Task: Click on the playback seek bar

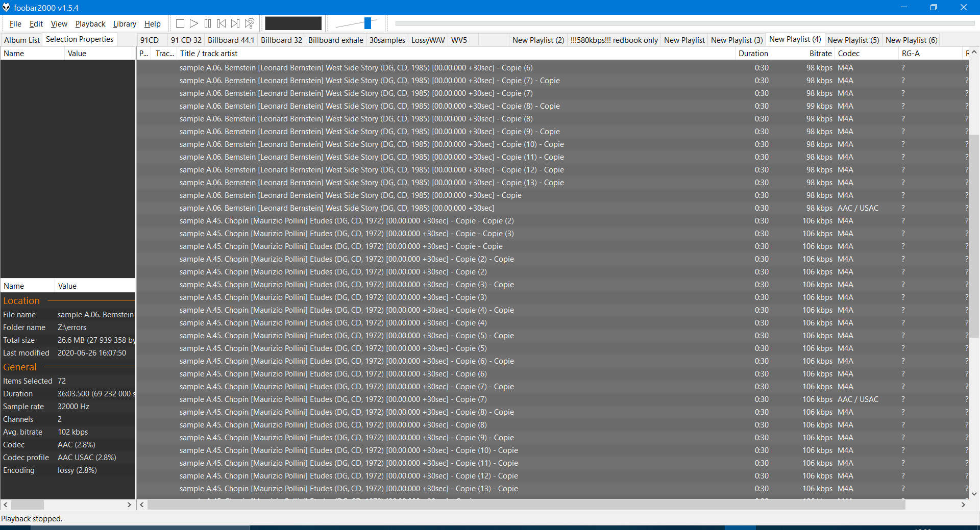Action: click(x=685, y=23)
